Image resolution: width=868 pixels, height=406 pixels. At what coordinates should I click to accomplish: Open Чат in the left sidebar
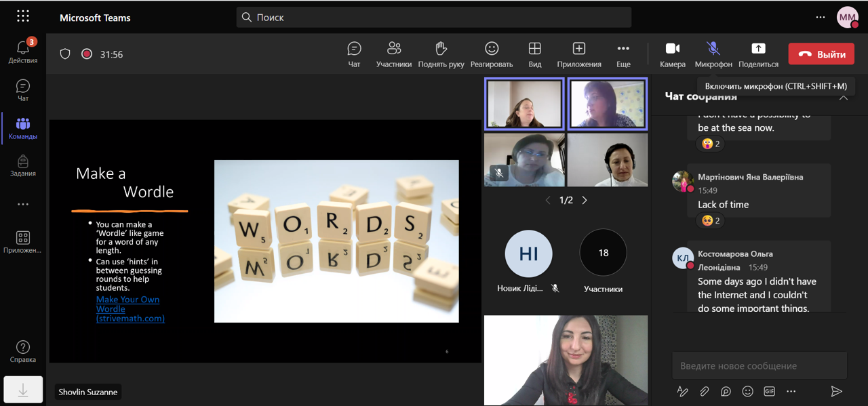pyautogui.click(x=23, y=90)
